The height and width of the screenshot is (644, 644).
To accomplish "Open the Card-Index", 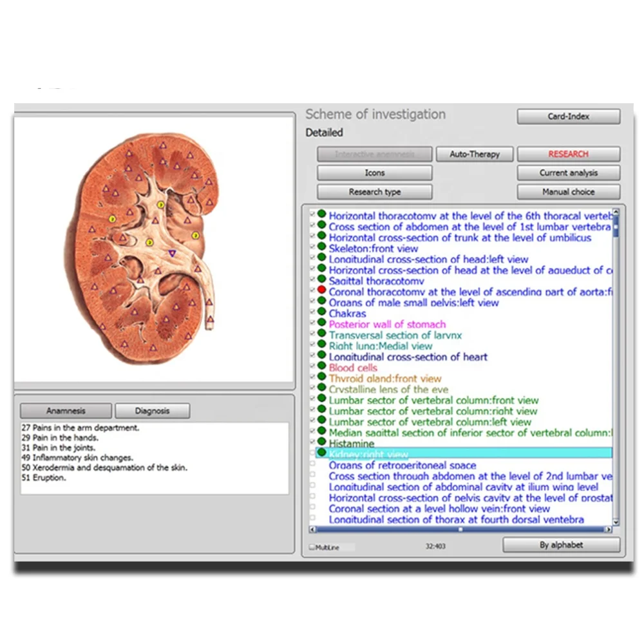I will tap(569, 117).
